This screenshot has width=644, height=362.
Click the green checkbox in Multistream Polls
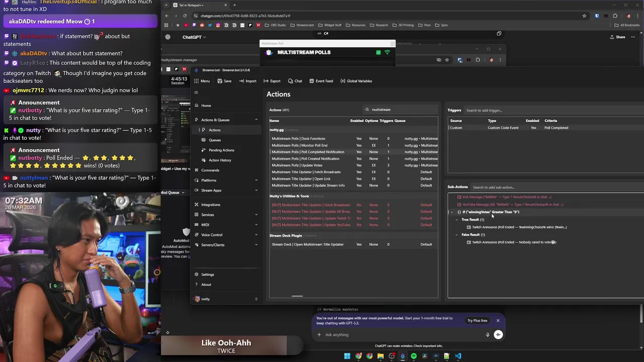[x=378, y=52]
